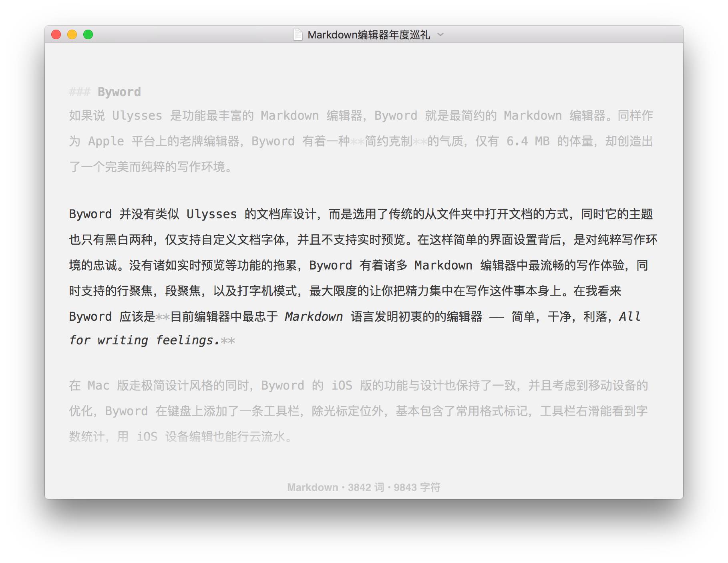Click the phrase '行聚焦'
The width and height of the screenshot is (728, 563).
(x=135, y=291)
